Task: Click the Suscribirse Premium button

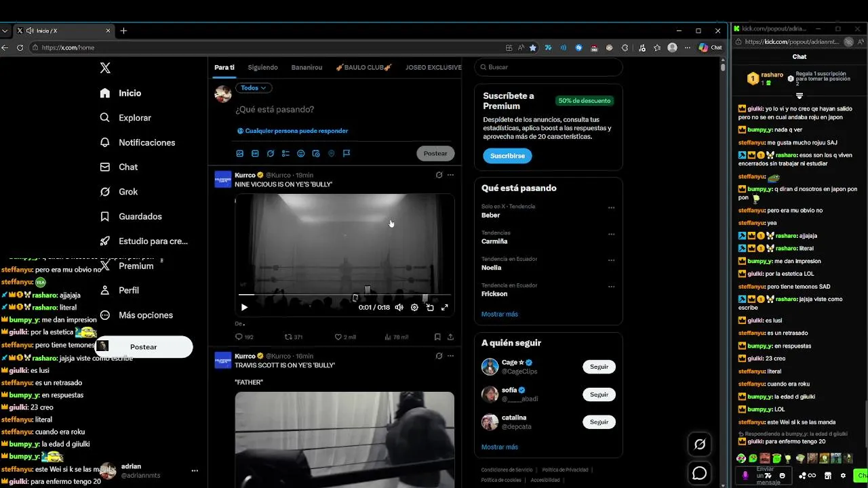Action: click(x=507, y=156)
